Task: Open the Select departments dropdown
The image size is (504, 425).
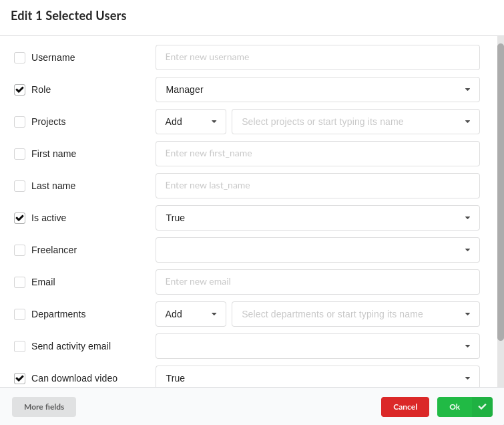Action: [355, 314]
